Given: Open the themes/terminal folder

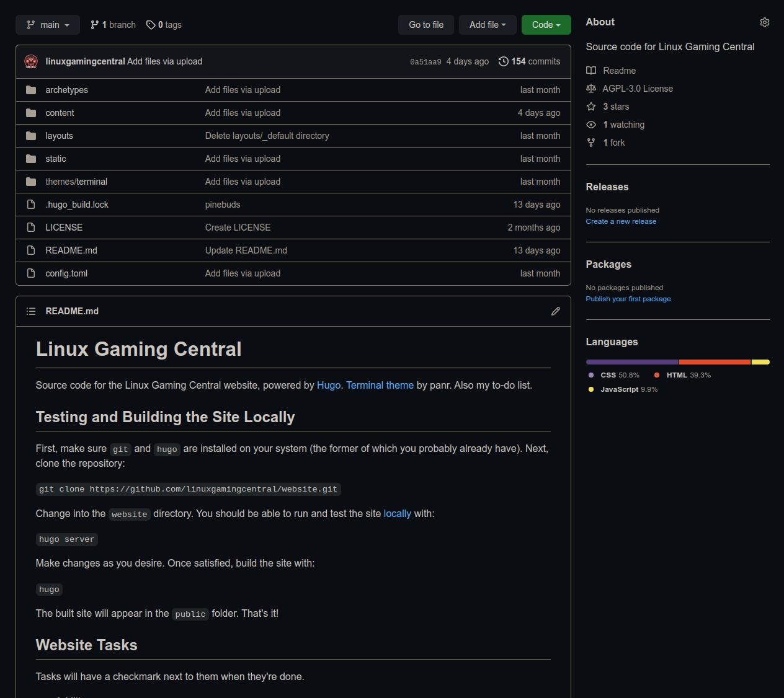Looking at the screenshot, I should (x=76, y=182).
